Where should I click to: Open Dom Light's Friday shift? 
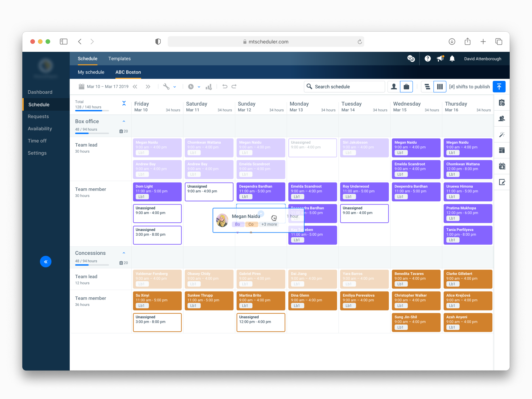click(x=157, y=192)
